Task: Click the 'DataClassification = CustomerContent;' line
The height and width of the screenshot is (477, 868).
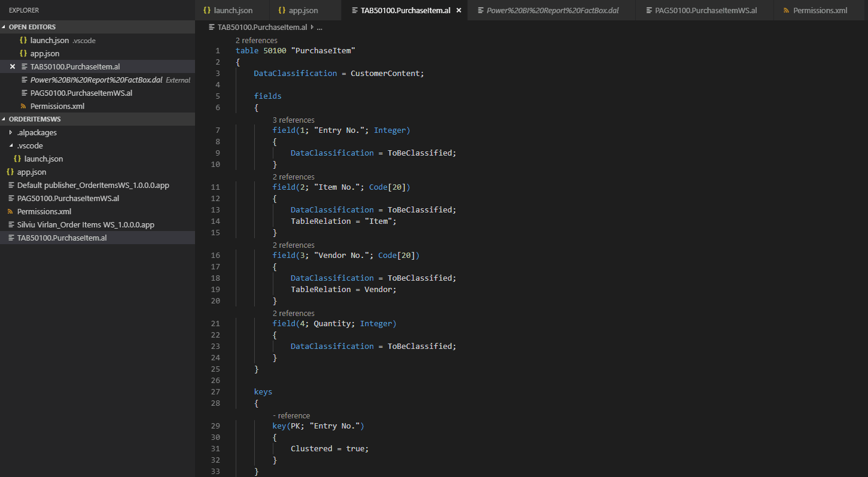Action: click(339, 74)
